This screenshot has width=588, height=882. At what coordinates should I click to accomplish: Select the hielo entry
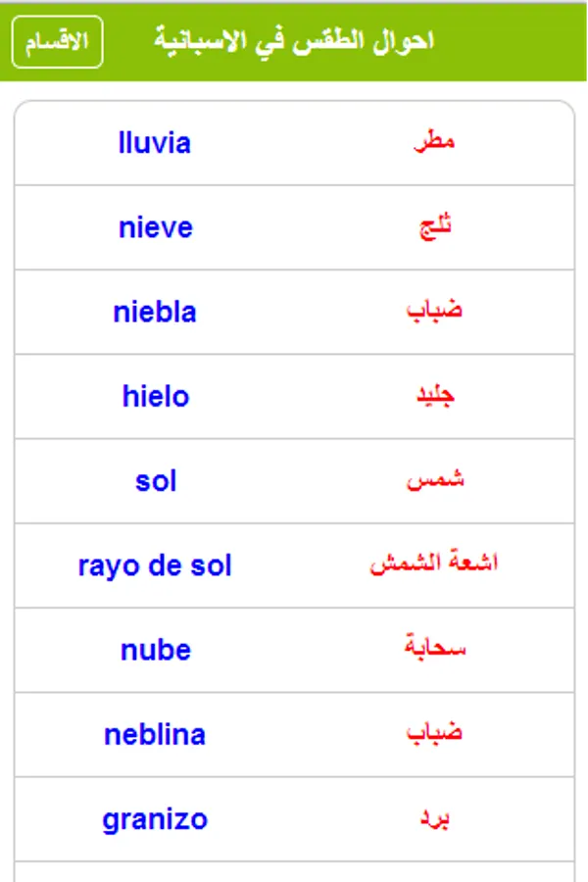[155, 396]
